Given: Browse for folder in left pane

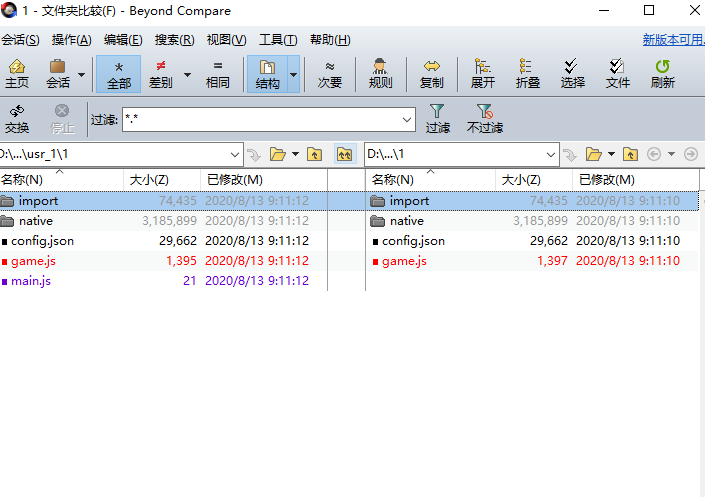Looking at the screenshot, I should (x=278, y=155).
